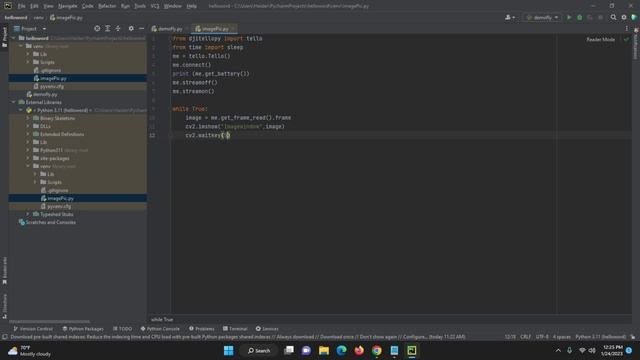640x360 pixels.
Task: Expand the DLLs folder
Action: coord(28,127)
